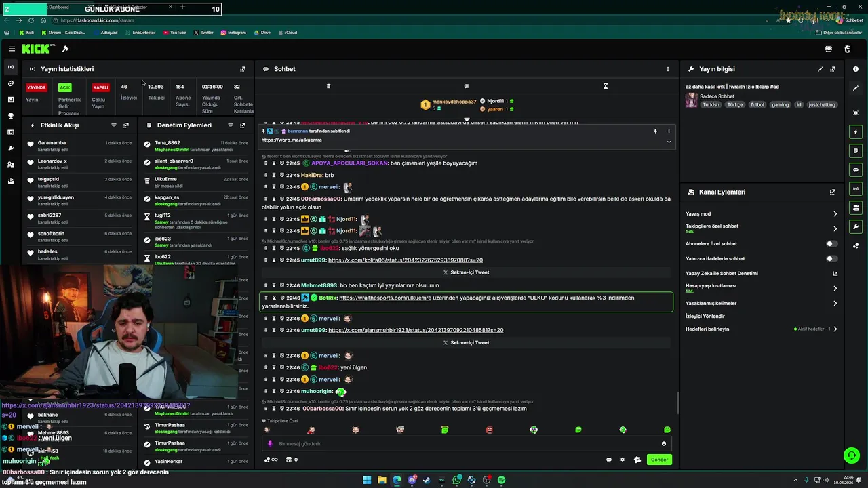Open chat settings gear icon
The image size is (868, 488).
(x=623, y=460)
